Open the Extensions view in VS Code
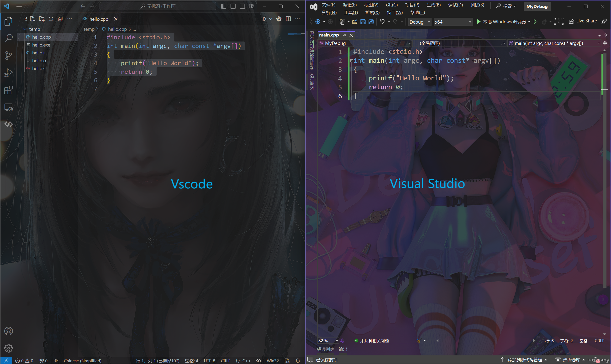 click(x=9, y=90)
